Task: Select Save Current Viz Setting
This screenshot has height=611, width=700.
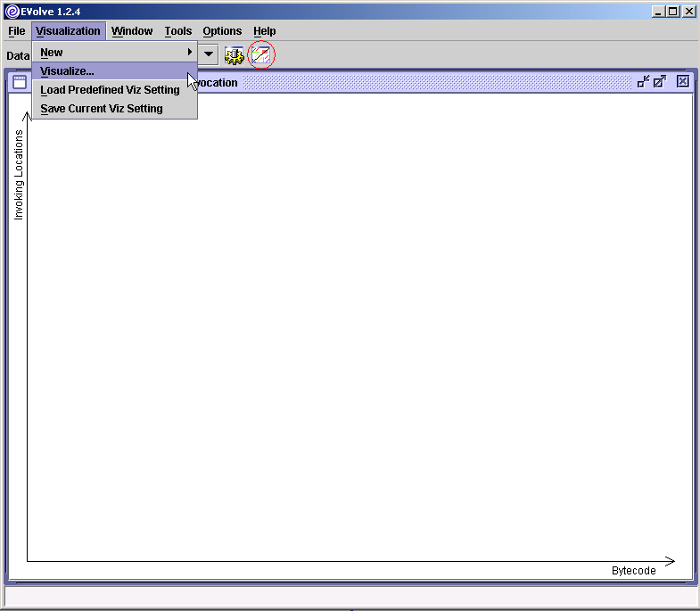Action: [115, 109]
